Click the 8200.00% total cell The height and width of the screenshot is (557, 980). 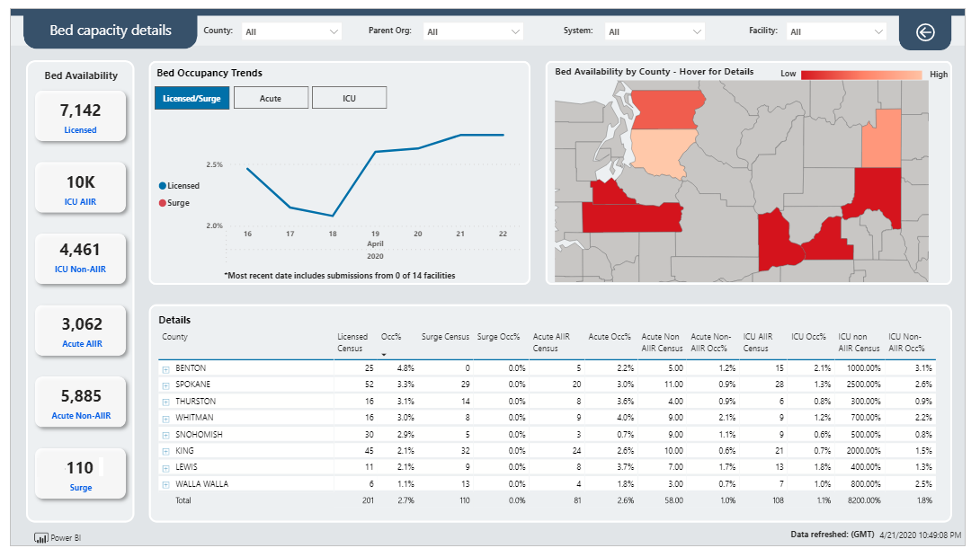pyautogui.click(x=863, y=500)
